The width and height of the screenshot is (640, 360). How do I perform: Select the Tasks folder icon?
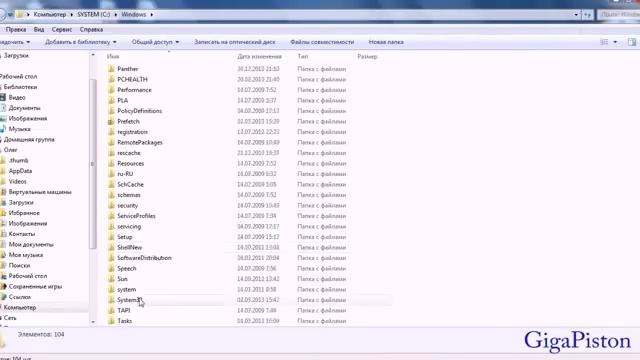point(111,321)
